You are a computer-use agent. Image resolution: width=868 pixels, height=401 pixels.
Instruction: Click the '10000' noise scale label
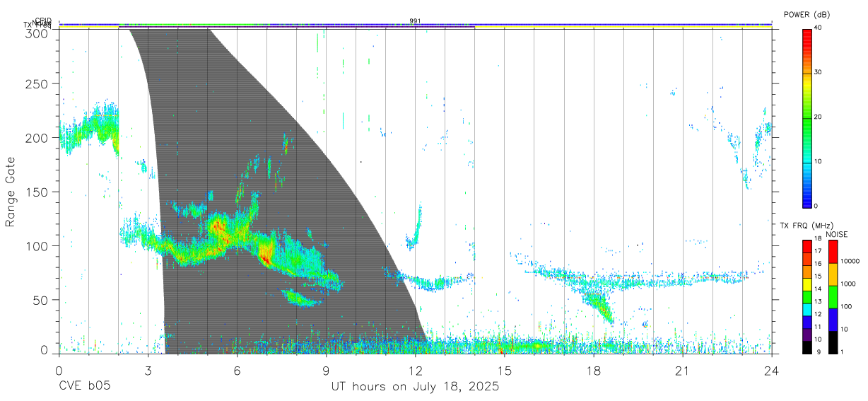[850, 261]
